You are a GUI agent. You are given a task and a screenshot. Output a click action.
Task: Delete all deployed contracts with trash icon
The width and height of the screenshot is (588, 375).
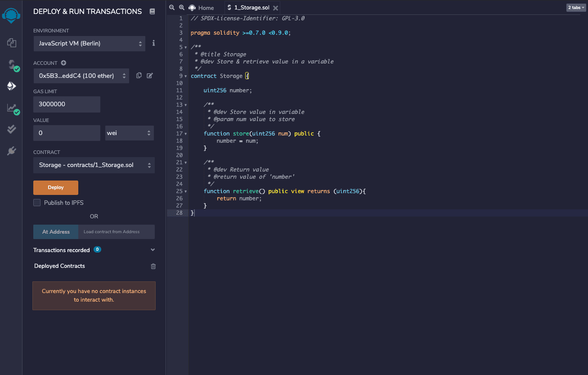[x=153, y=266]
